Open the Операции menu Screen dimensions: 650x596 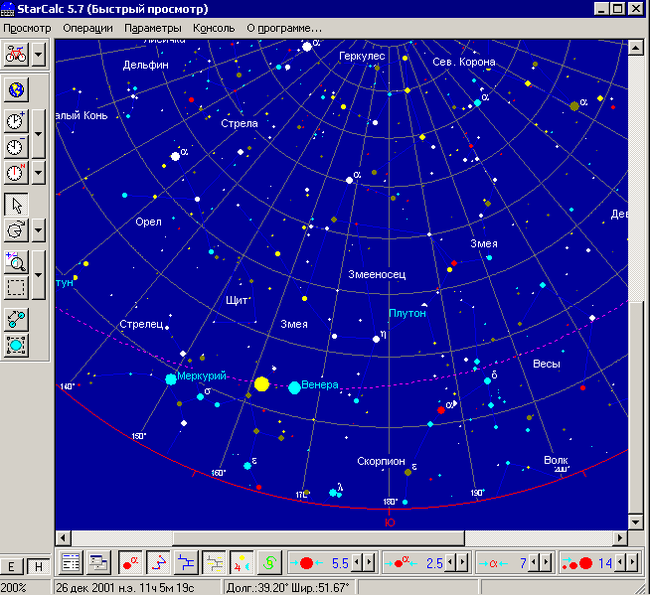(88, 28)
